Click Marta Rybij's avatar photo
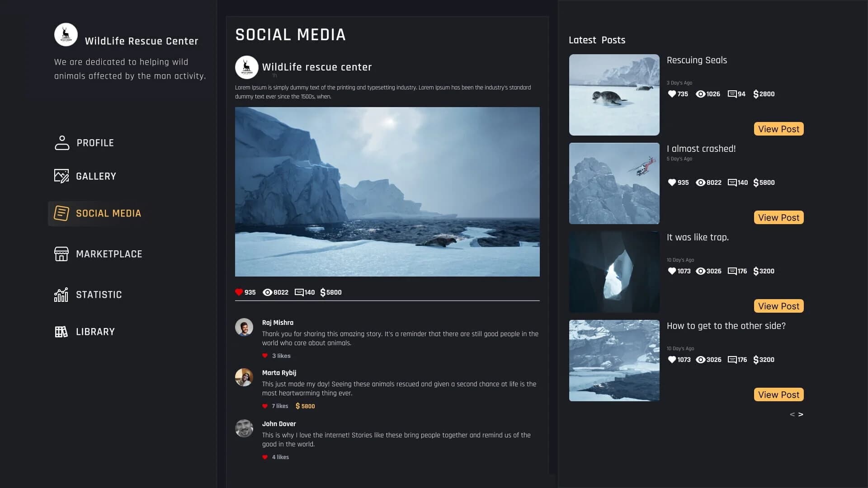The width and height of the screenshot is (868, 488). coord(244,377)
